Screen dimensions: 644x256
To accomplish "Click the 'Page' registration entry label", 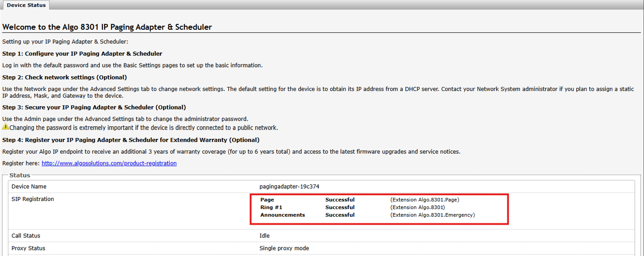I will 267,200.
